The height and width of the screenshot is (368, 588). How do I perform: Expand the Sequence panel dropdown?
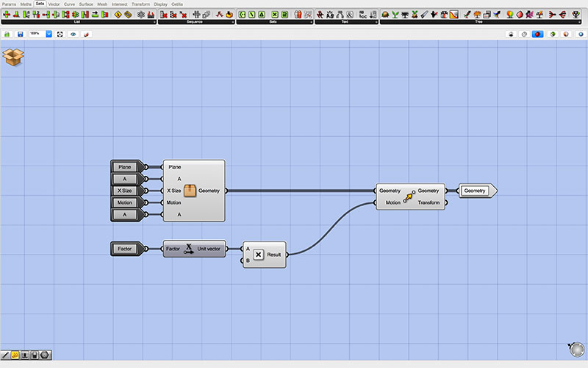(232, 22)
